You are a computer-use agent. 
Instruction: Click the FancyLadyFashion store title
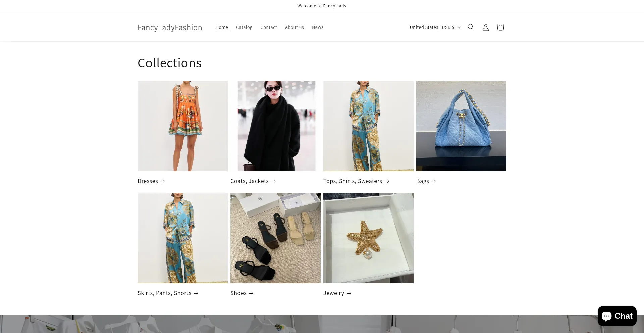coord(170,27)
